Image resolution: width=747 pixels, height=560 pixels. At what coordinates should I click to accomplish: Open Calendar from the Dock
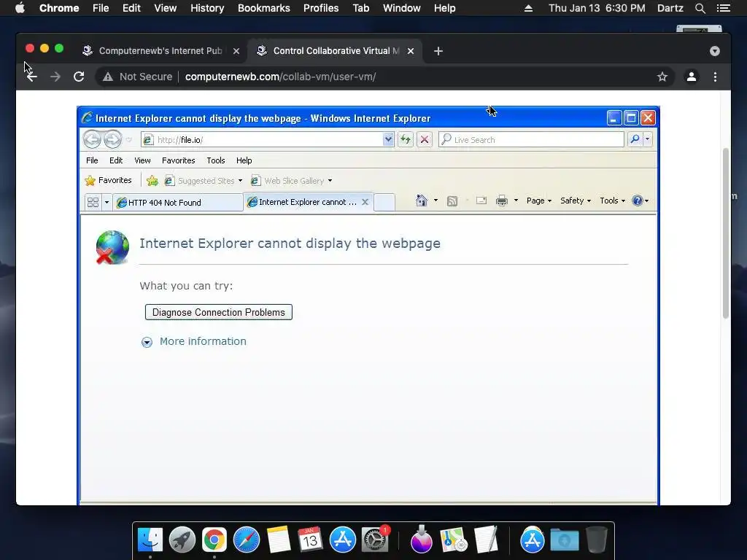click(x=310, y=540)
